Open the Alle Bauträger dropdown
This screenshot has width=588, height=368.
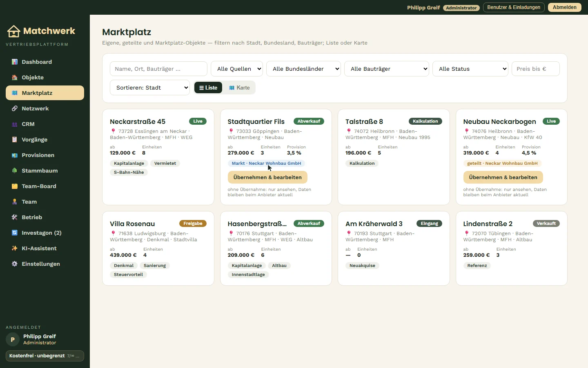[387, 69]
